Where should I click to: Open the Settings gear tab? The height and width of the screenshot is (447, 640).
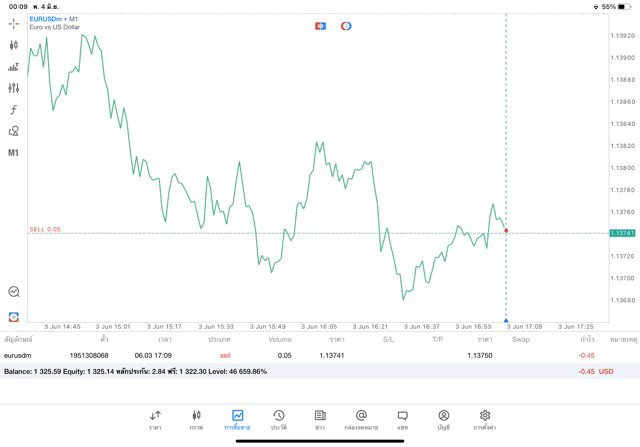click(x=485, y=419)
